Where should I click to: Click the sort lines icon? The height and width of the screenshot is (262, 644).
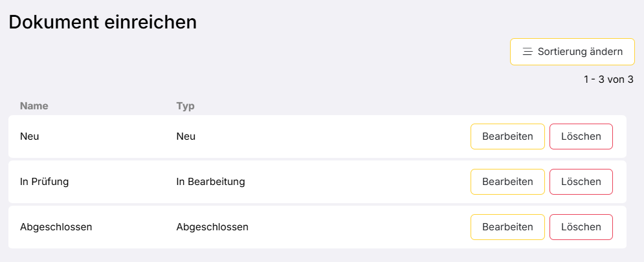pos(527,52)
